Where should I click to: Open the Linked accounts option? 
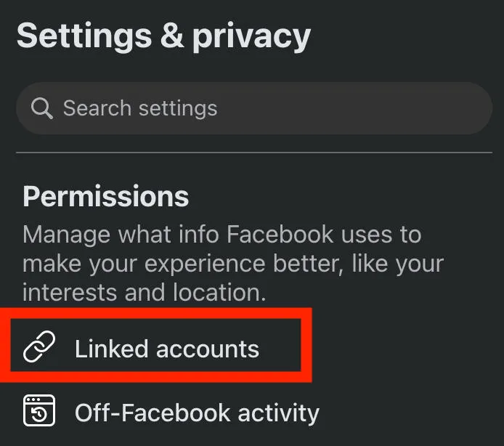coord(166,349)
